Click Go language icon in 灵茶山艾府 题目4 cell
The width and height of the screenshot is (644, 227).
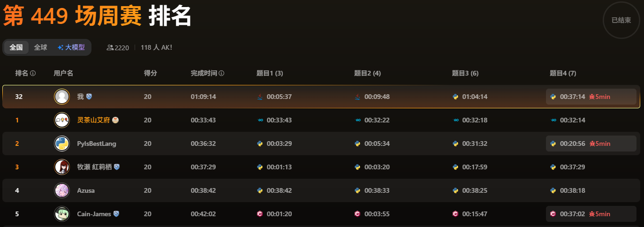click(553, 120)
